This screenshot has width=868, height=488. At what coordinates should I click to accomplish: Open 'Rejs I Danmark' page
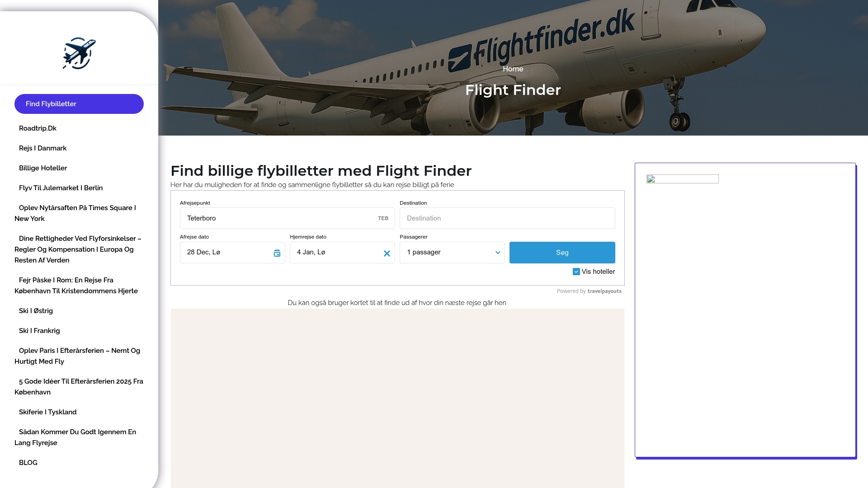pyautogui.click(x=42, y=148)
